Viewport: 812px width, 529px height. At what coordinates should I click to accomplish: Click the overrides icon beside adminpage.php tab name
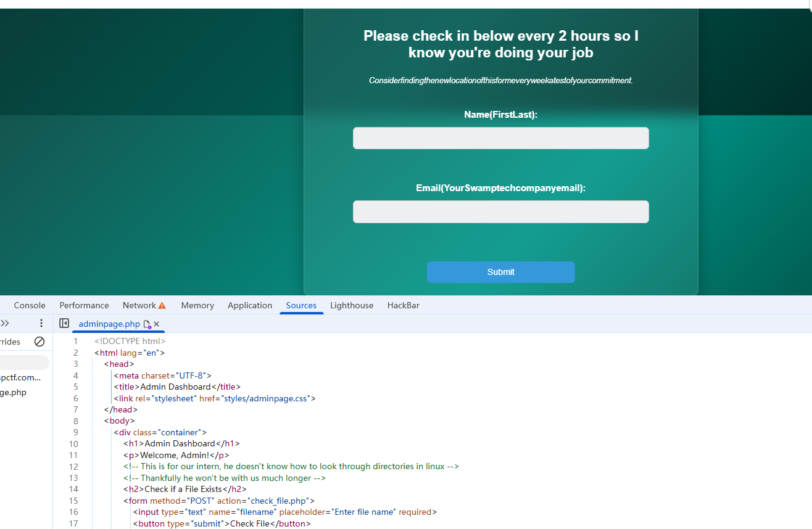(x=147, y=324)
